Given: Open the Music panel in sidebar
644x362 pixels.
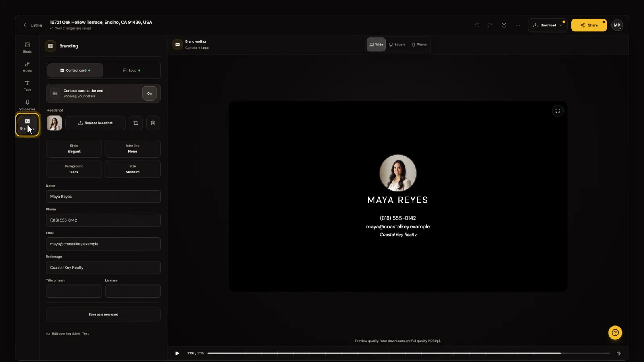Looking at the screenshot, I should (27, 67).
